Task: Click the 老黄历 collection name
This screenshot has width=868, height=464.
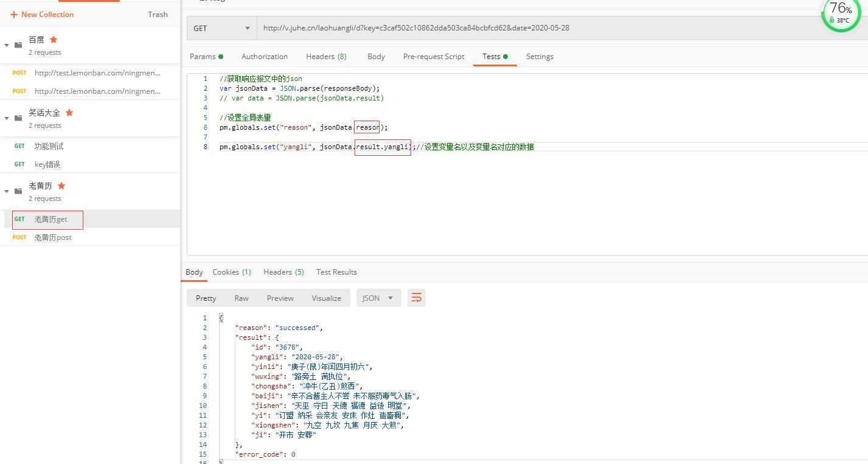Action: tap(40, 186)
